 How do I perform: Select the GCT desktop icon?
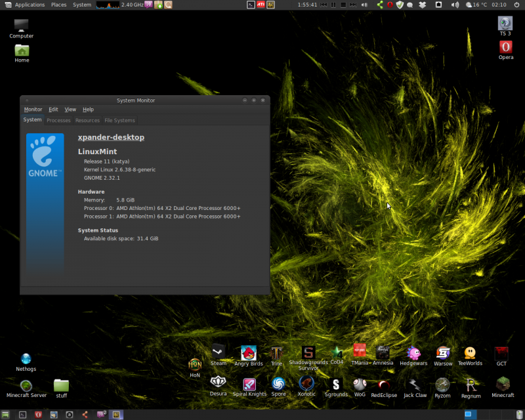click(501, 356)
